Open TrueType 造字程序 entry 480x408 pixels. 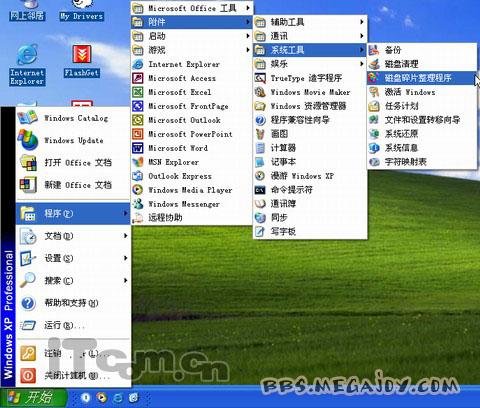[310, 78]
